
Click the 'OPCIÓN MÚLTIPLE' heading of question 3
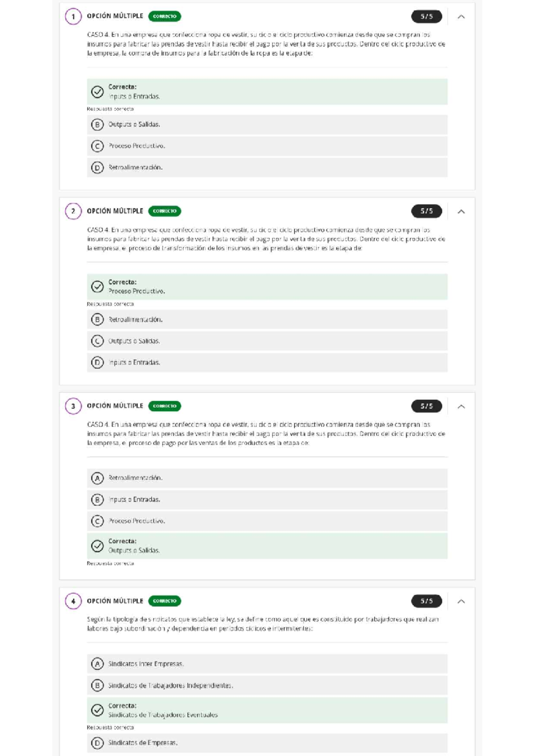tap(115, 406)
